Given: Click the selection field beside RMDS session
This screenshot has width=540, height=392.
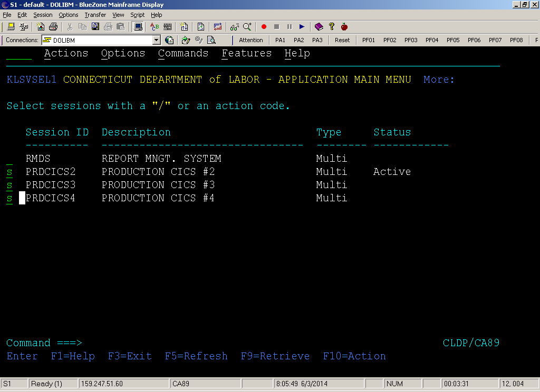Looking at the screenshot, I should [x=9, y=159].
